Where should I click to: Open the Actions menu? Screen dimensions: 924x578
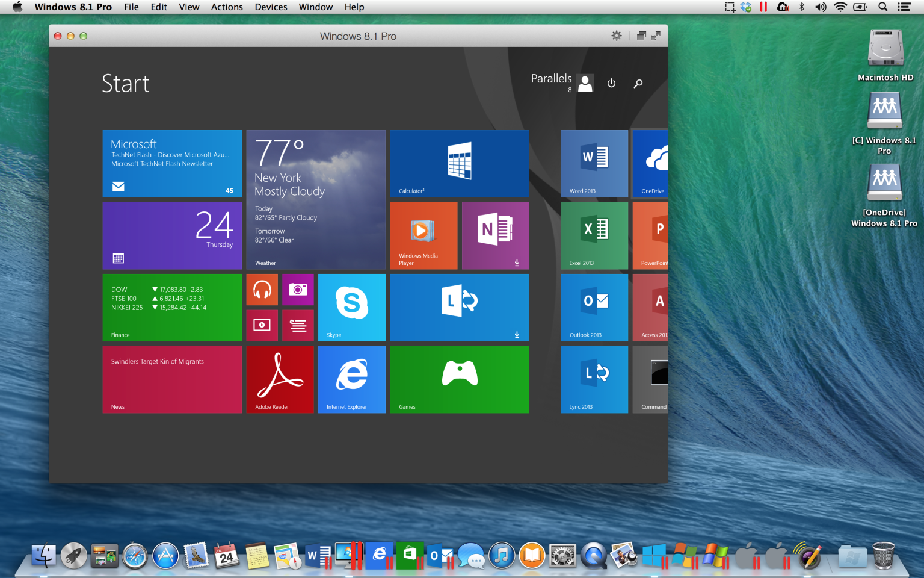(x=227, y=7)
